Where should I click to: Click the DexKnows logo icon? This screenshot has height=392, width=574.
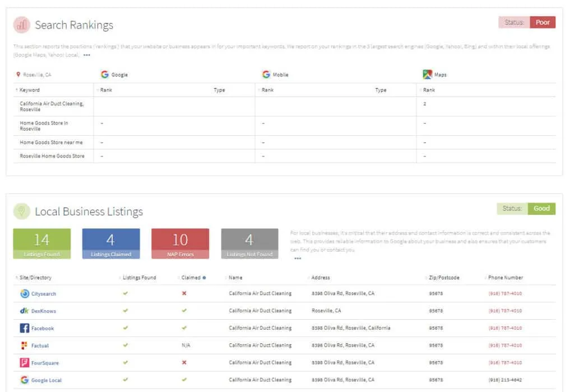coord(24,311)
